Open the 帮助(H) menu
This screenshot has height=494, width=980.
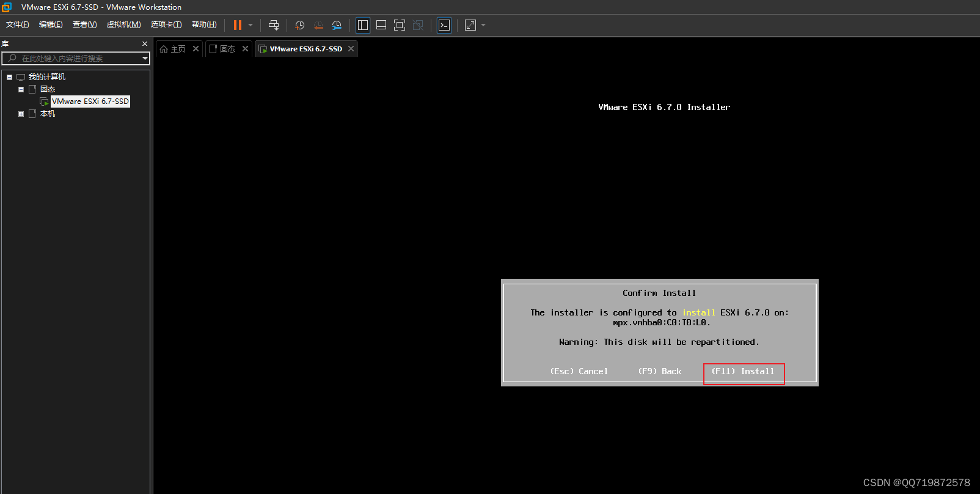pos(204,24)
